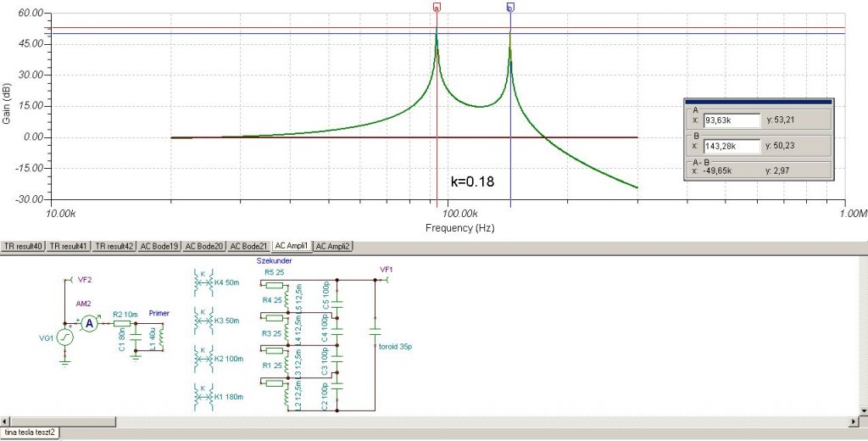Click the horizontal scrollbar right arrow
The width and height of the screenshot is (868, 441).
853,421
